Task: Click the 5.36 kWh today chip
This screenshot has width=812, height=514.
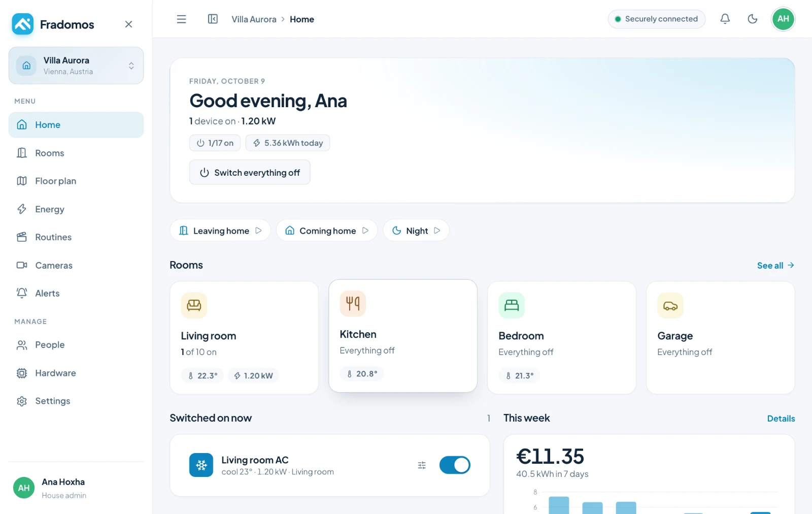Action: (x=288, y=143)
